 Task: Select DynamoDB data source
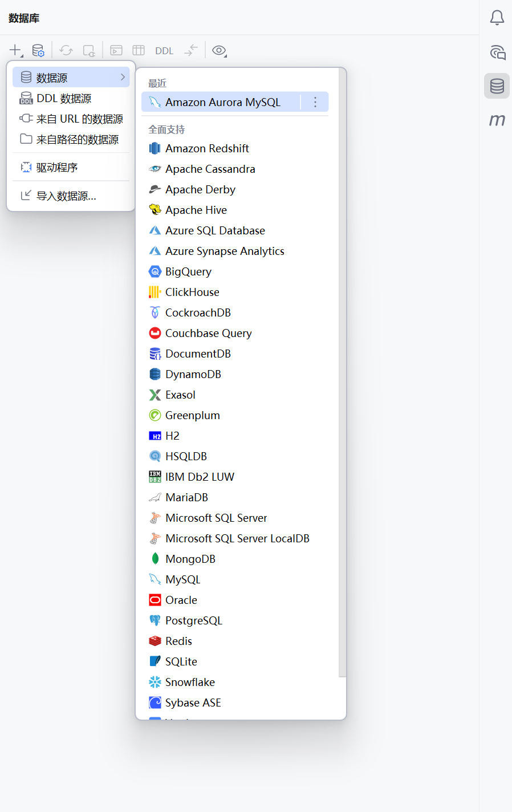tap(235, 374)
